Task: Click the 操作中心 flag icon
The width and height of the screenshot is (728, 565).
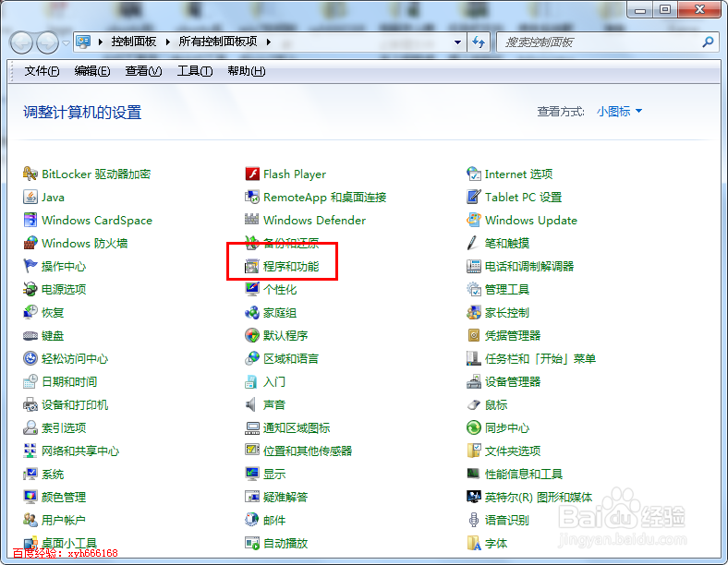Action: (x=30, y=266)
